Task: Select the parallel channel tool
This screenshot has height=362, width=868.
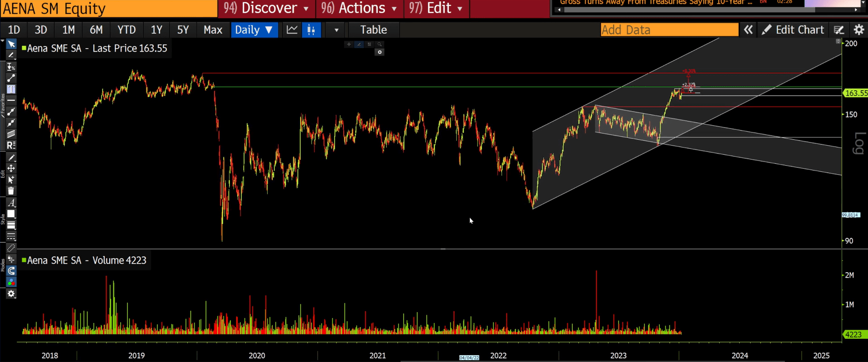Action: click(11, 134)
